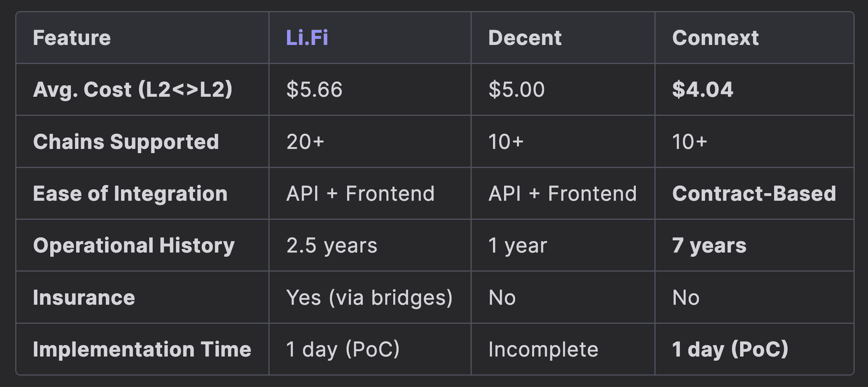Click the Insurance row label
This screenshot has height=387, width=868.
coord(84,297)
